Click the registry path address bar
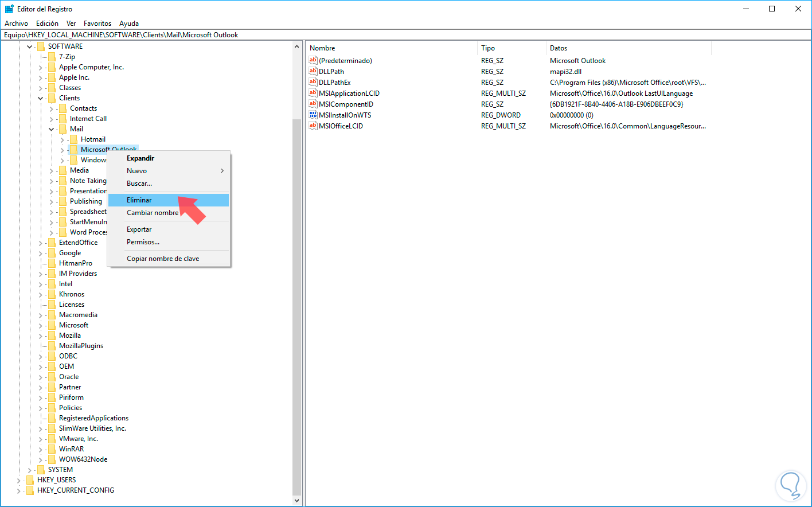812x507 pixels. coord(406,35)
